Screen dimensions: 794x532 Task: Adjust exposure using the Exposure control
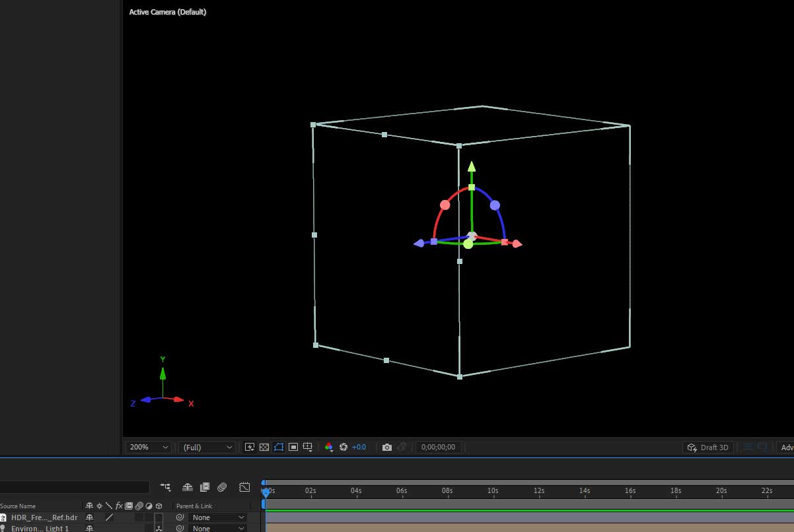(357, 447)
